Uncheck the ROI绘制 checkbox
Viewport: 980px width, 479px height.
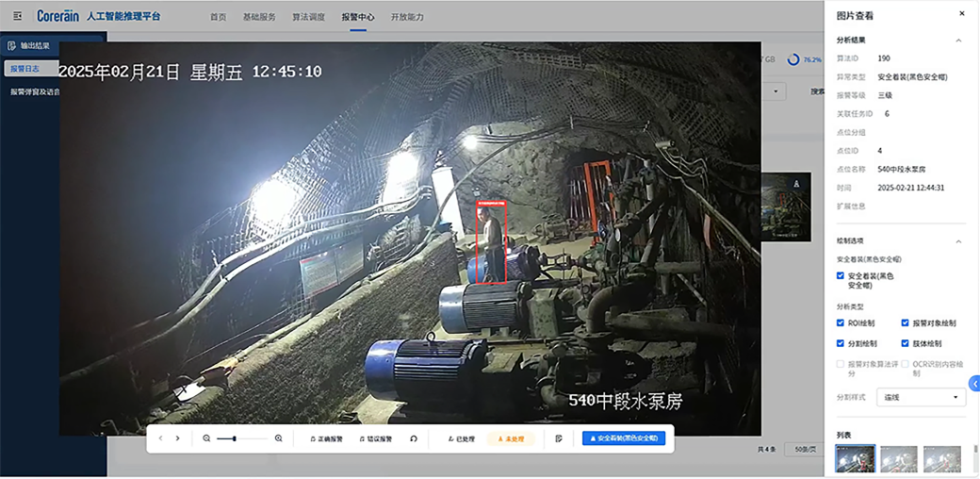(x=841, y=322)
